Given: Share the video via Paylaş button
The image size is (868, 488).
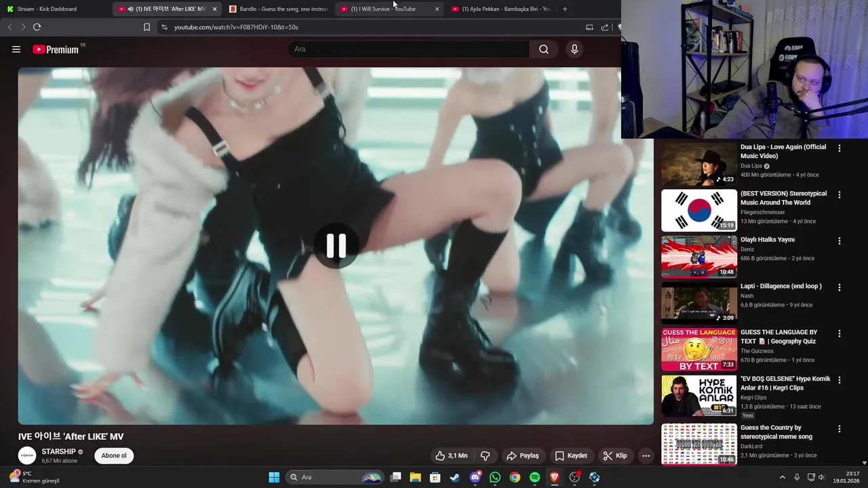Looking at the screenshot, I should (x=523, y=455).
